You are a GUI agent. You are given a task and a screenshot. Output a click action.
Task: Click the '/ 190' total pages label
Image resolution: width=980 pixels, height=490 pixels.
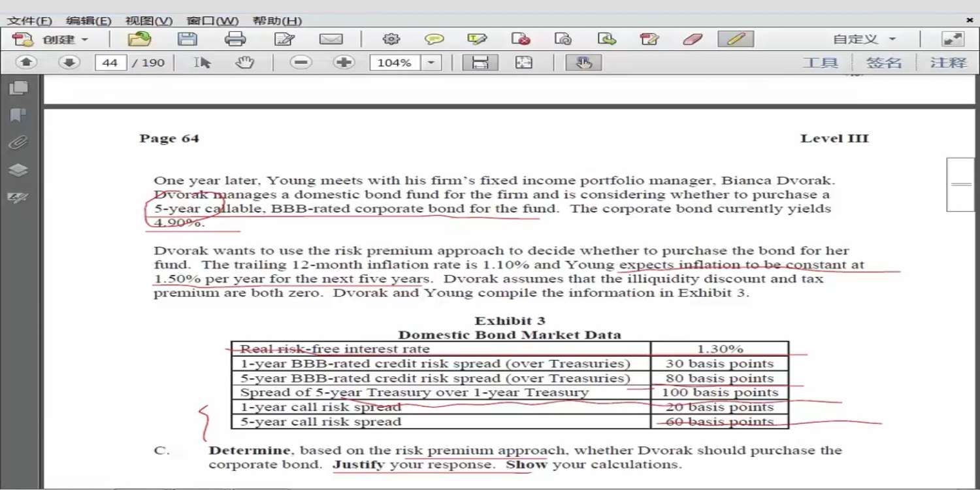coord(148,63)
